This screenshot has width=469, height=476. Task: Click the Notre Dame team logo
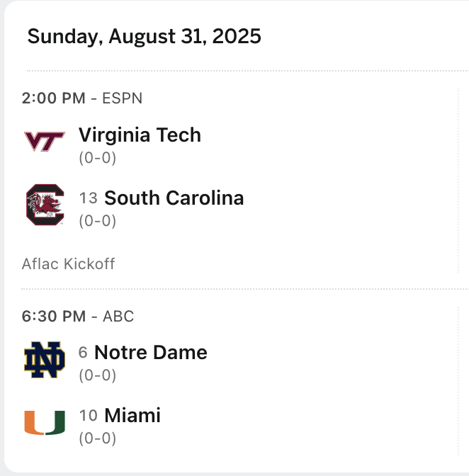point(44,360)
